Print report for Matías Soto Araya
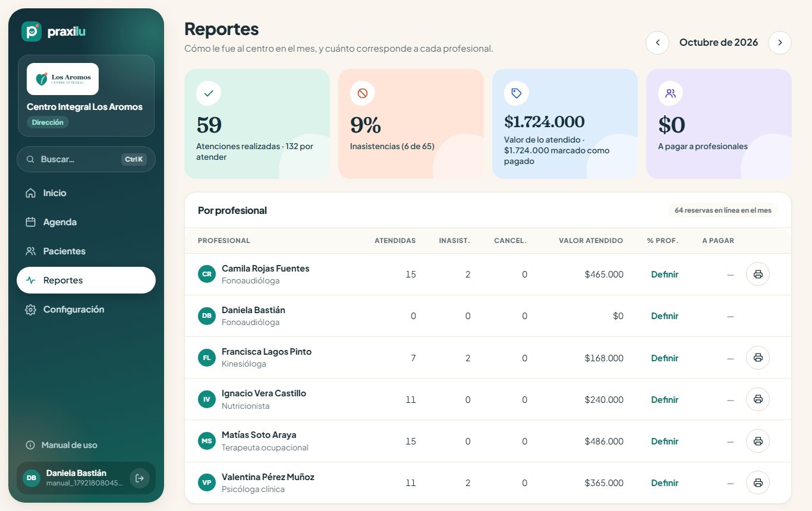The image size is (812, 511). (758, 441)
